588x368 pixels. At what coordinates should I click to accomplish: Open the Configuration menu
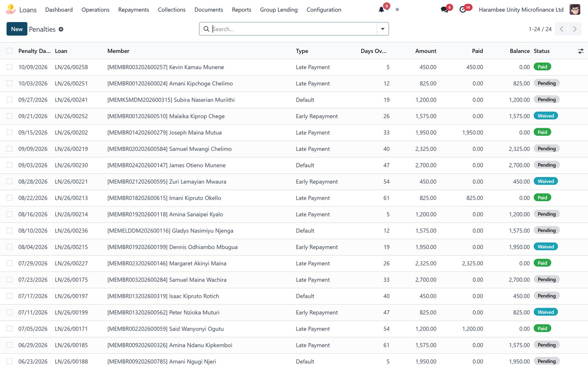tap(324, 10)
